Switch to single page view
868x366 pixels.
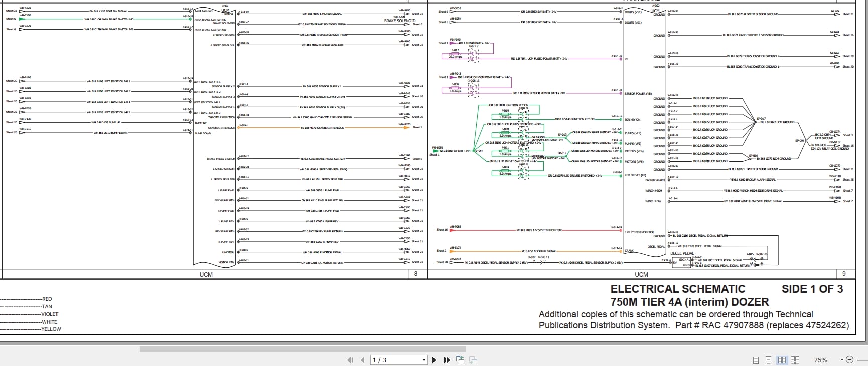click(x=756, y=360)
